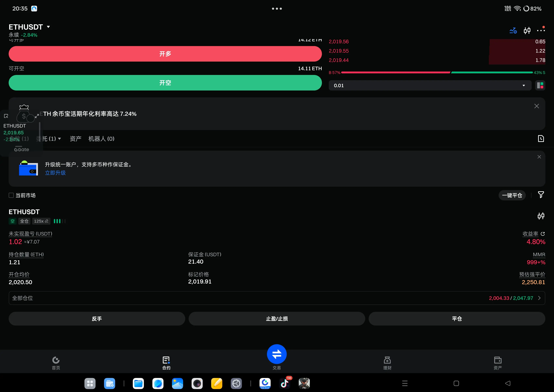The width and height of the screenshot is (554, 392).
Task: Click the buy/sell ratio bar
Action: (x=437, y=72)
